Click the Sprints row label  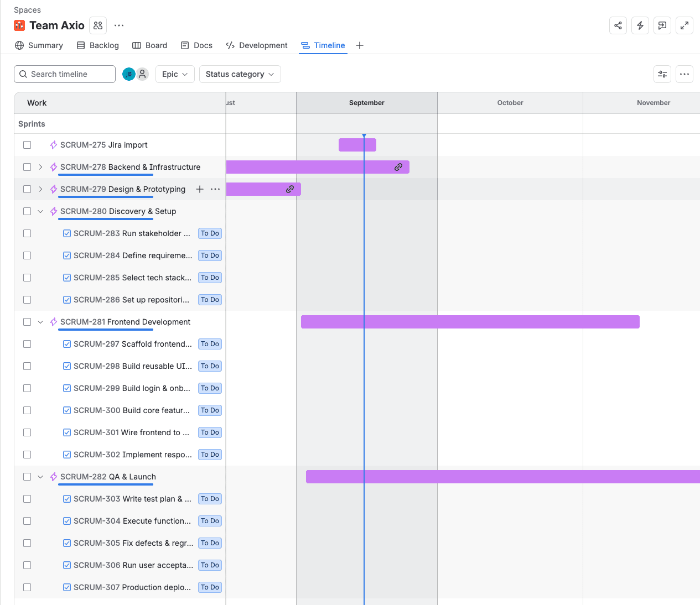click(32, 124)
